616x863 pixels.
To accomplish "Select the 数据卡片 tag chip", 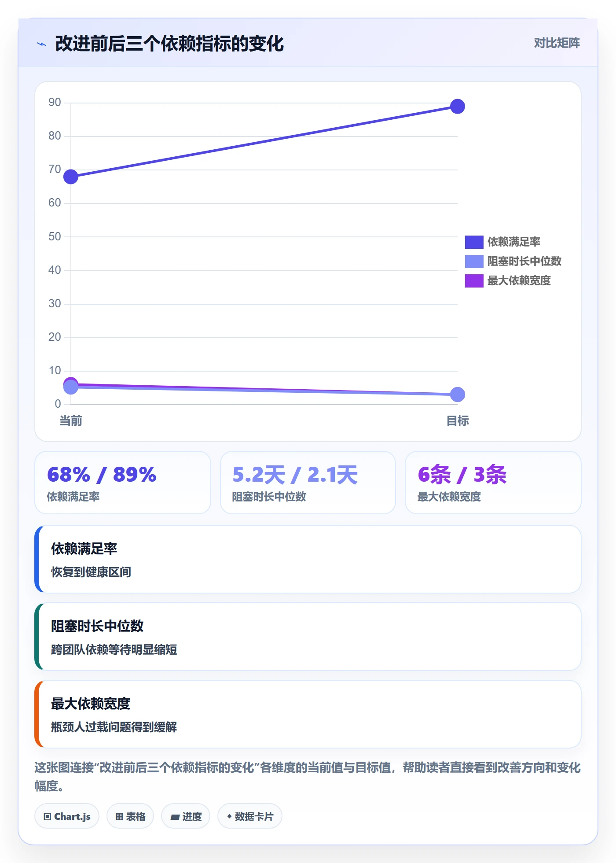I will [x=250, y=816].
